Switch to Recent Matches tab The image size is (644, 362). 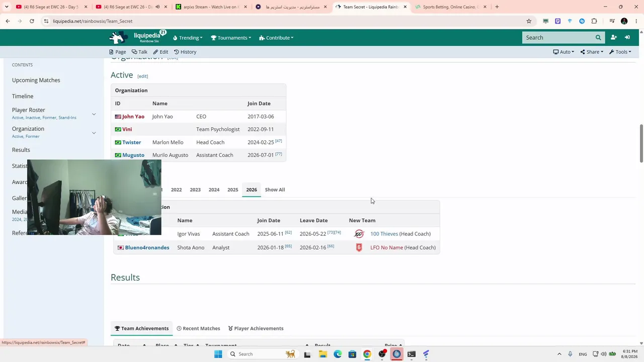click(x=198, y=328)
